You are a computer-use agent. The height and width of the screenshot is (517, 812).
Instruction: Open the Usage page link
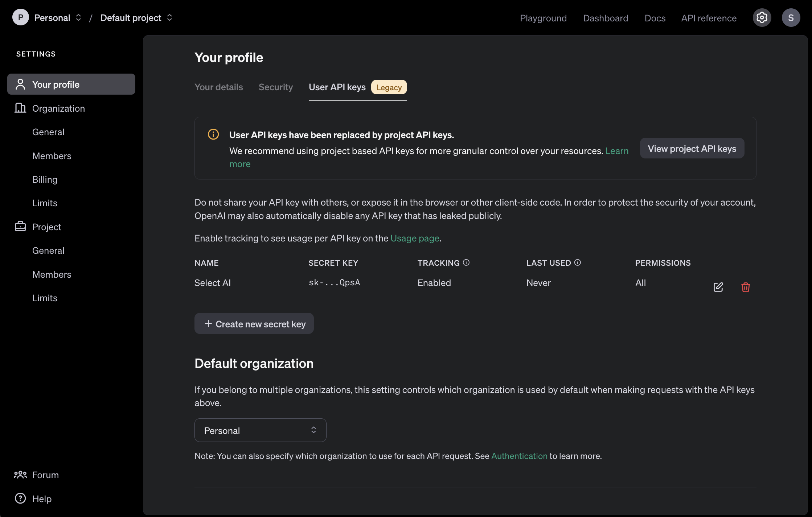coord(415,238)
